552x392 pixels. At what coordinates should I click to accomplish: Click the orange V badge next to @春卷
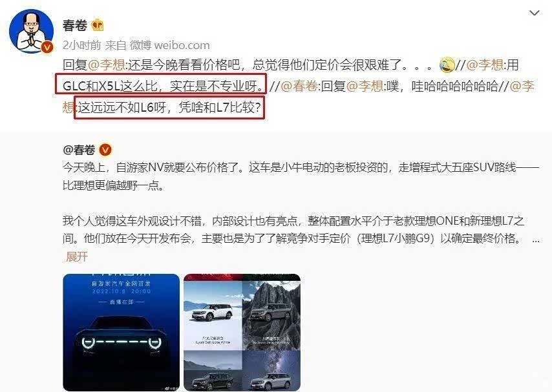(x=105, y=150)
